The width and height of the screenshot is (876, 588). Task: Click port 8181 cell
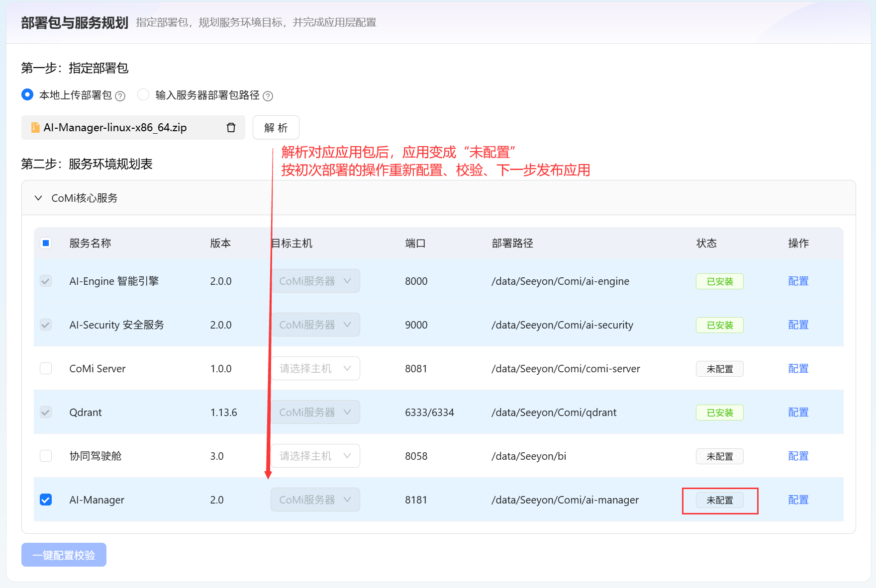pyautogui.click(x=416, y=500)
